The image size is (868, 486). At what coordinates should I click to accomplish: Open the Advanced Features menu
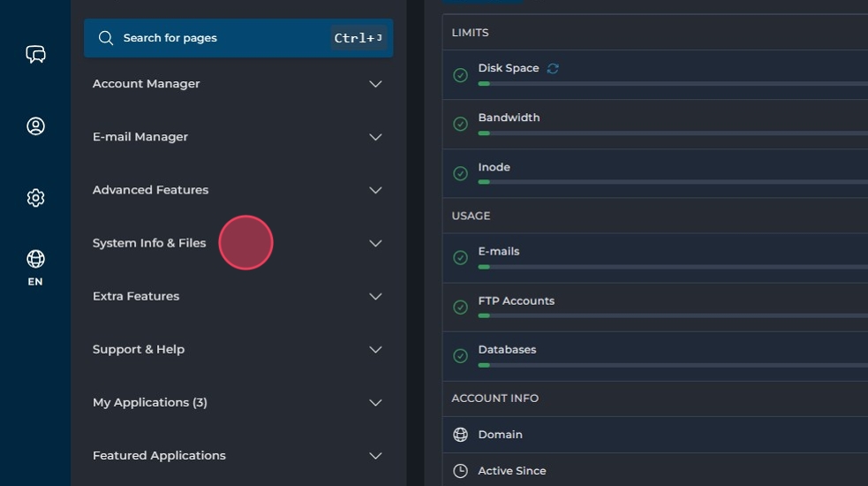click(x=151, y=190)
